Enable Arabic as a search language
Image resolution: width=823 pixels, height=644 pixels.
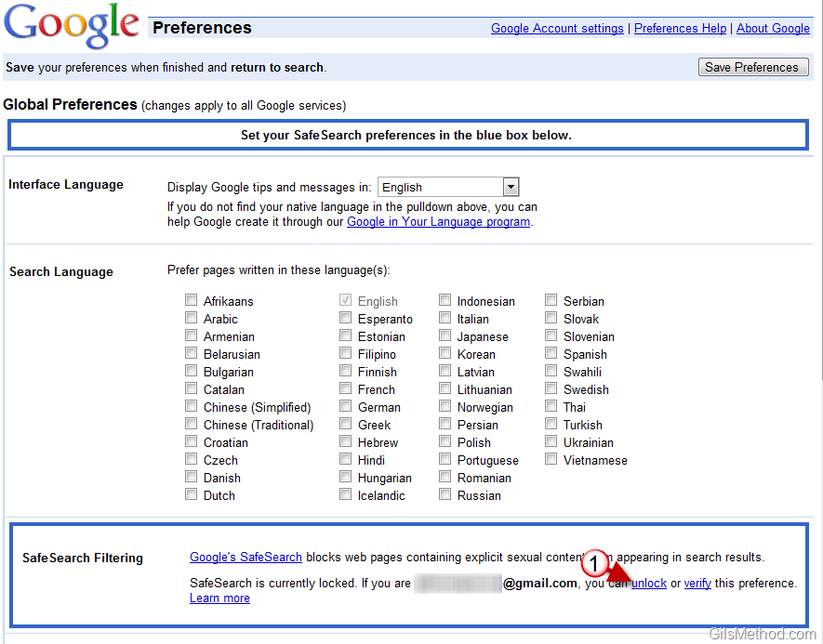point(191,318)
